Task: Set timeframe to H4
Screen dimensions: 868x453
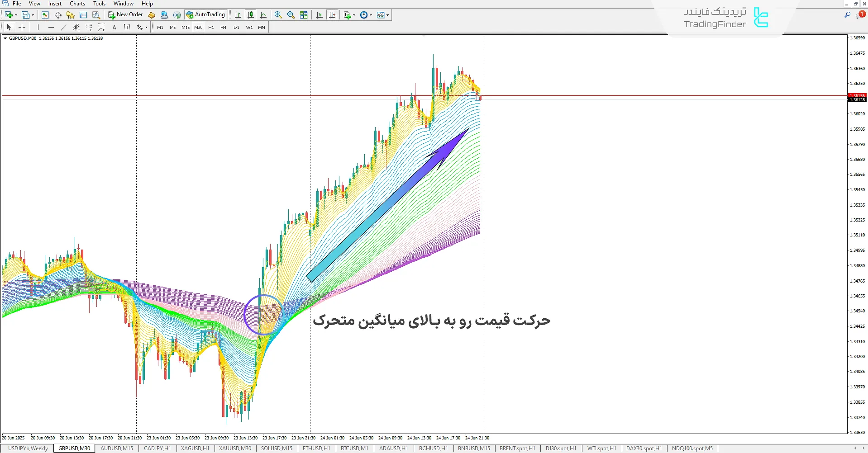Action: [x=223, y=28]
